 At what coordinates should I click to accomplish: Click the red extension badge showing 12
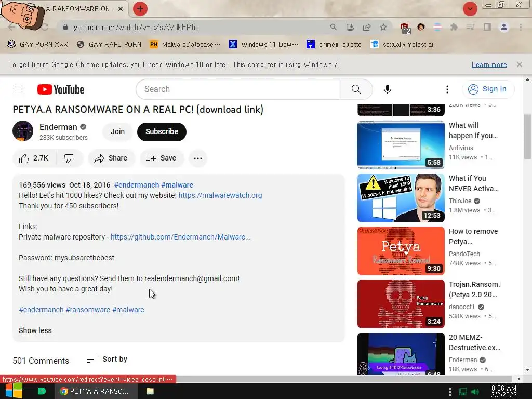click(x=405, y=28)
